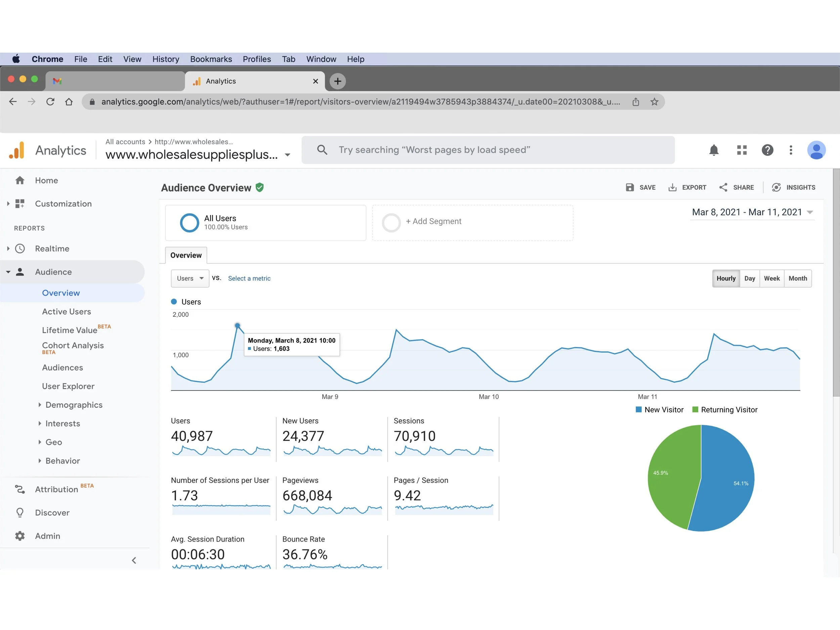Click the Export download icon

point(672,187)
